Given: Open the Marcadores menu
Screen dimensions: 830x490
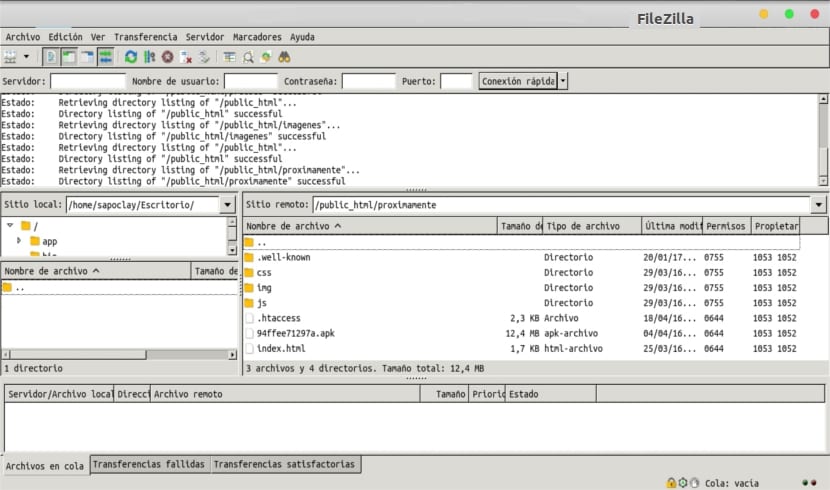Looking at the screenshot, I should (257, 37).
